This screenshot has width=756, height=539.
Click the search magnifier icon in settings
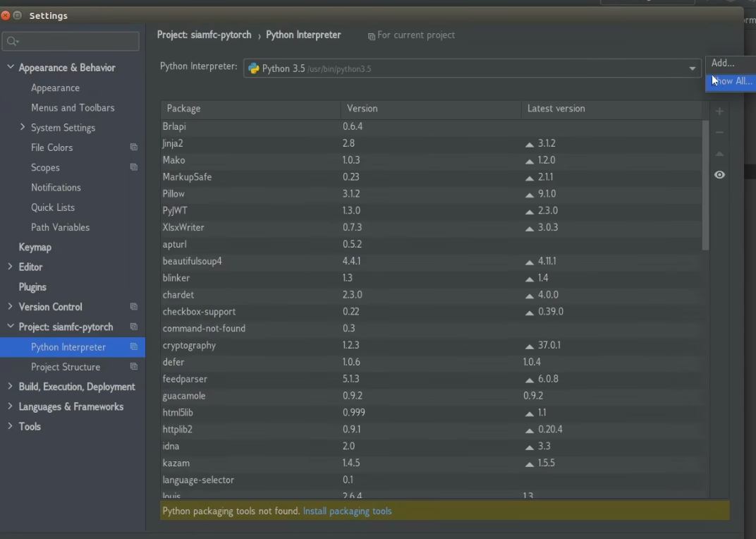12,42
